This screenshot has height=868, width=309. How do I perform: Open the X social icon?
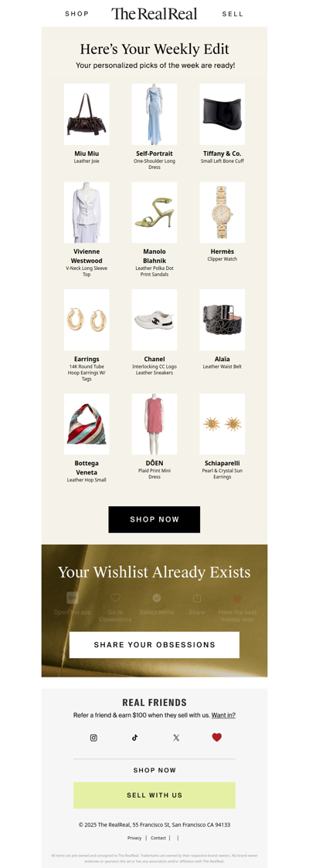click(x=176, y=738)
